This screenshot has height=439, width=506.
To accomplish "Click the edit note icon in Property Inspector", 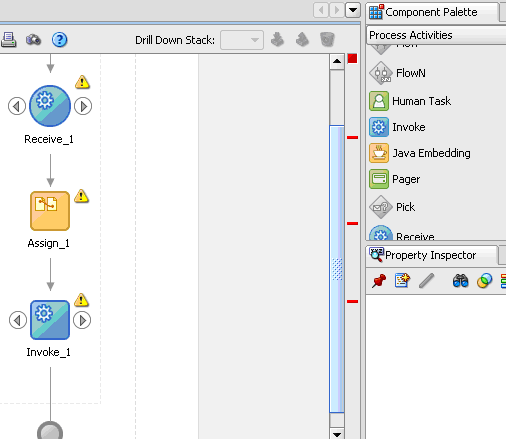I will [402, 280].
